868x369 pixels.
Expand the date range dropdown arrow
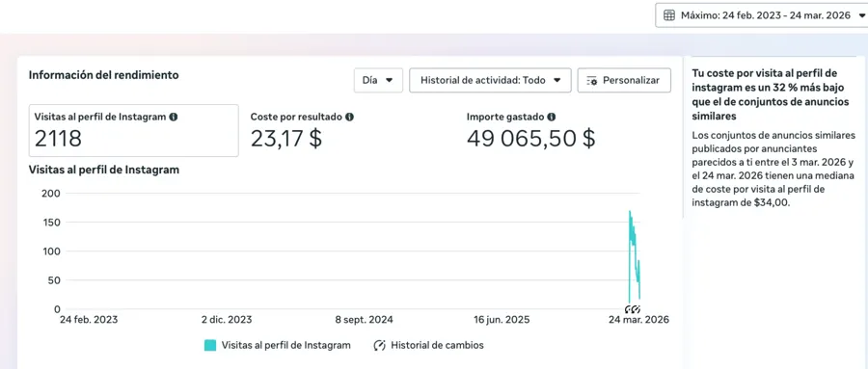click(861, 15)
